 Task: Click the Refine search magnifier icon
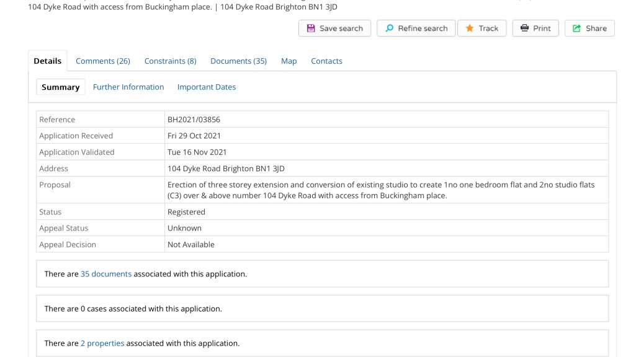point(389,29)
